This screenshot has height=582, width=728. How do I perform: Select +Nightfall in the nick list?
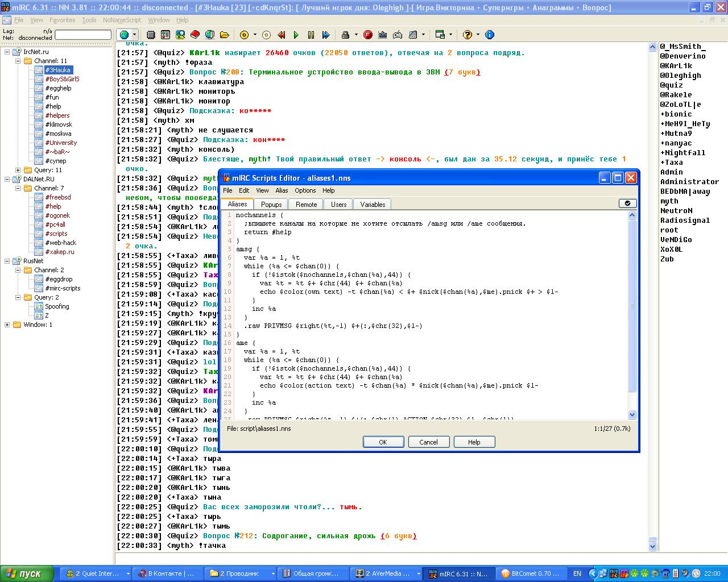683,153
